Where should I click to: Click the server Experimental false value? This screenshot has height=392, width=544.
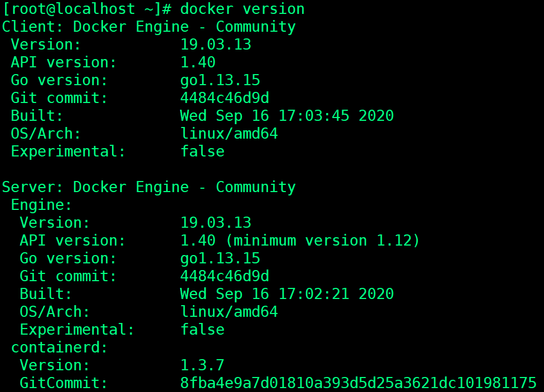(x=202, y=330)
